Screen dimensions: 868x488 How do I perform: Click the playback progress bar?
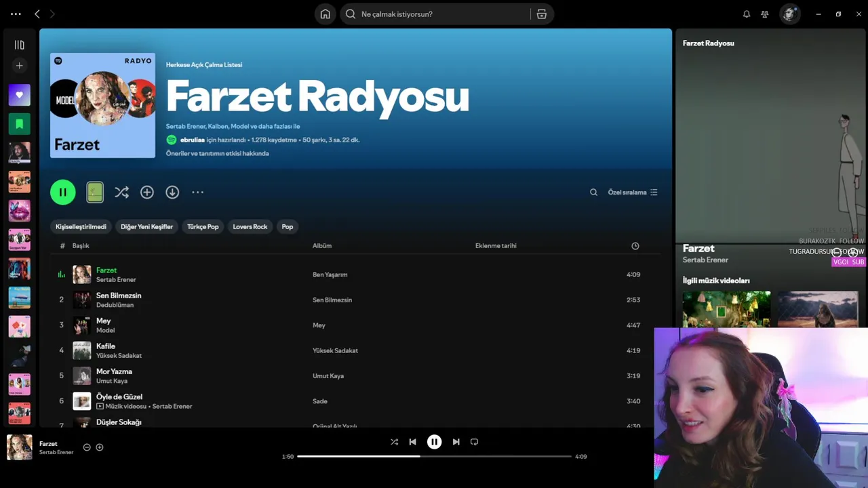(x=434, y=456)
